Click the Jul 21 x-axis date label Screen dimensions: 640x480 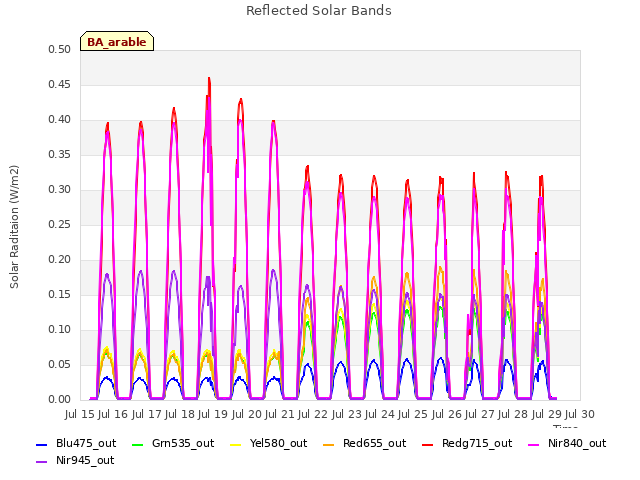280,414
